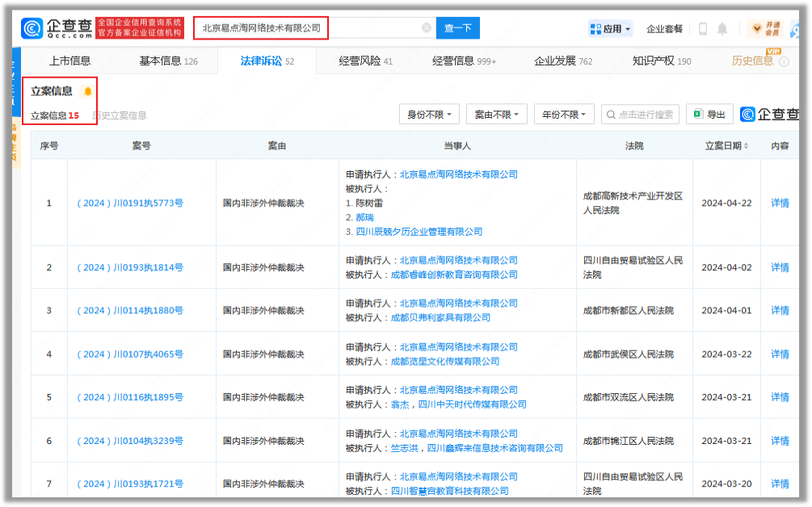The width and height of the screenshot is (812, 507).
Task: Open 详情 for the 川0104执3239号 row
Action: coord(780,441)
